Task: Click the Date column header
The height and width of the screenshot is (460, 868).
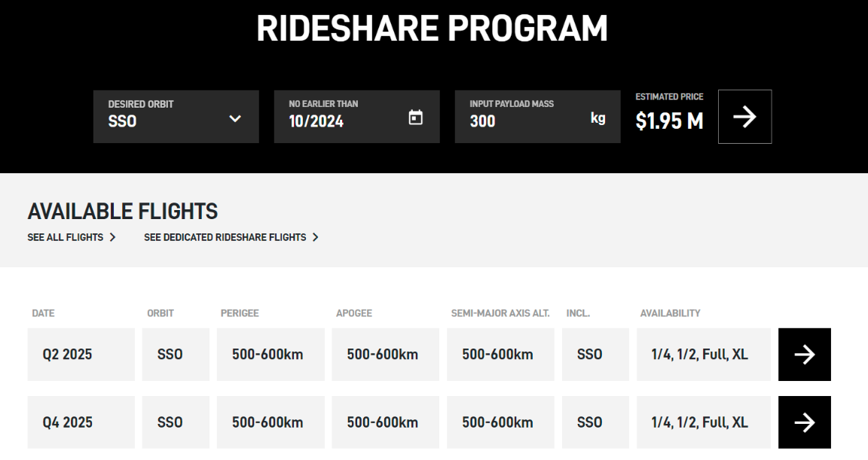Action: click(44, 313)
